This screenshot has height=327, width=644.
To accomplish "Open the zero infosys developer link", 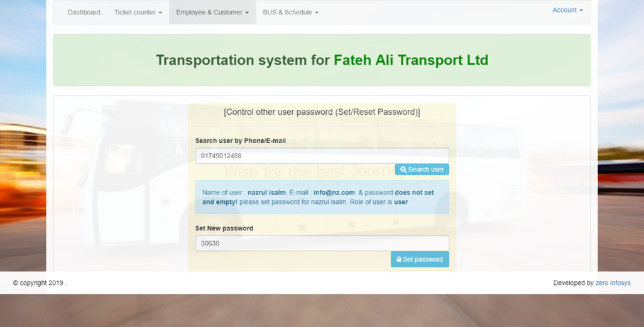I will pyautogui.click(x=613, y=283).
